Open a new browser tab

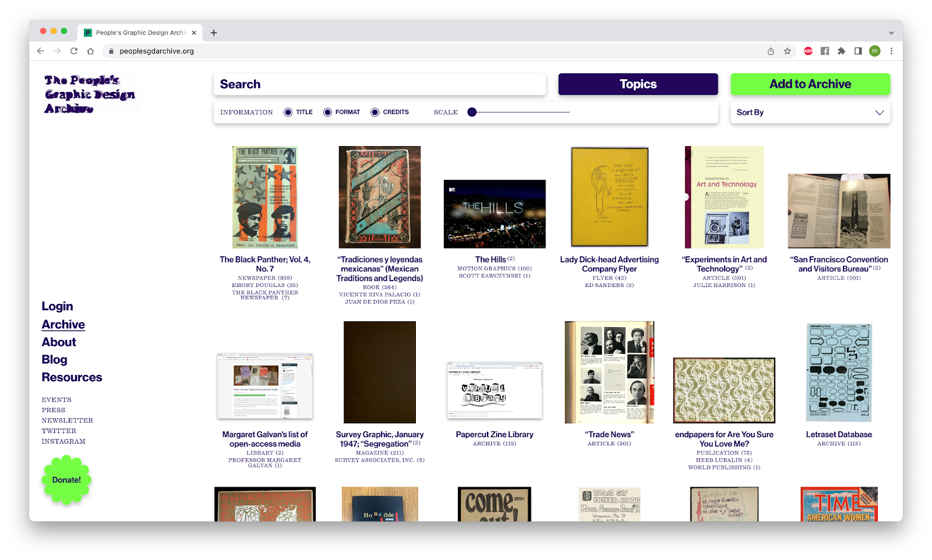click(x=214, y=33)
